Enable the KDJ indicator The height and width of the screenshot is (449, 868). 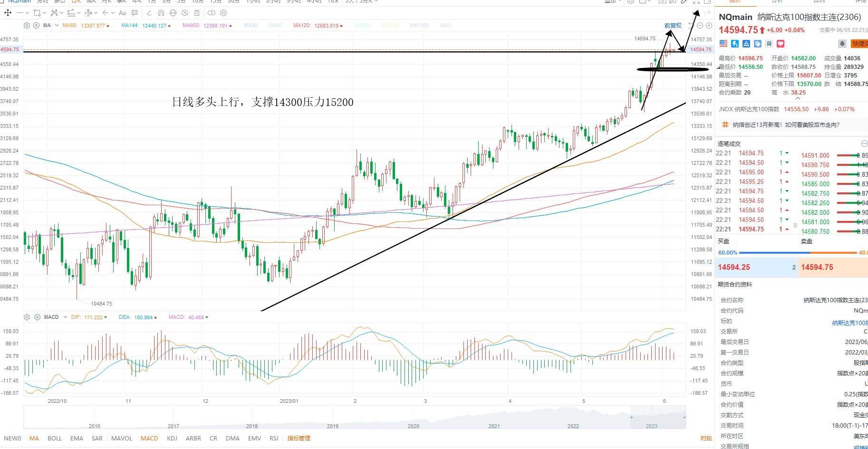(172, 438)
